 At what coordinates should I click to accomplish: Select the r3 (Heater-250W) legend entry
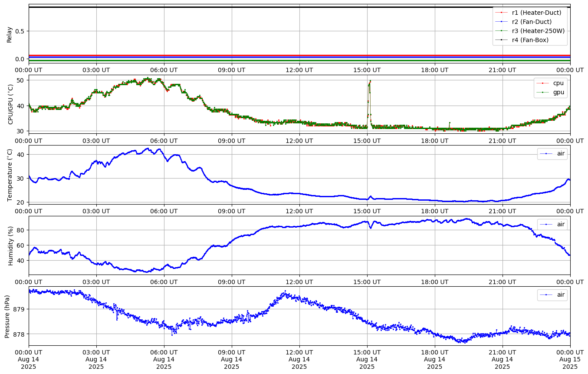click(x=530, y=31)
